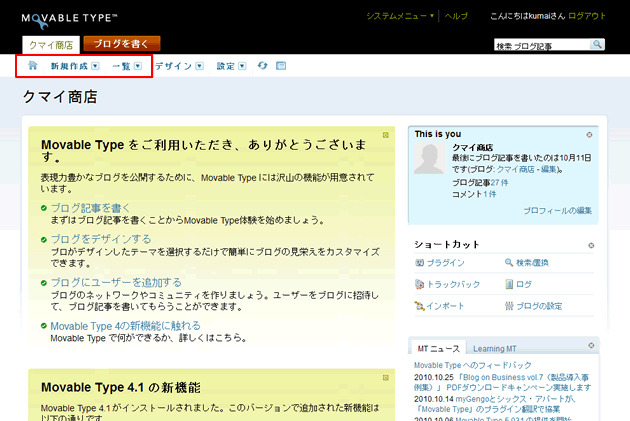This screenshot has width=630, height=421.
Task: Expand the 設定 dropdown menu
Action: pyautogui.click(x=242, y=66)
